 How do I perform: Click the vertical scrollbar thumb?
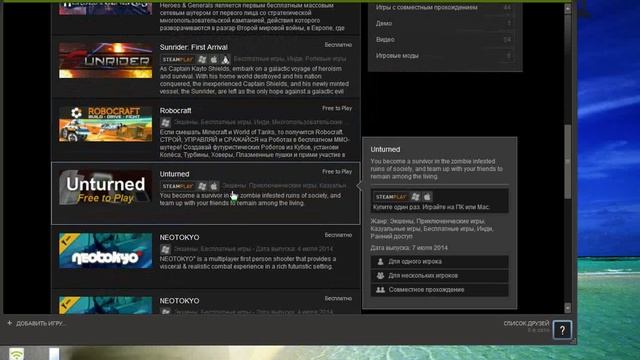coord(568,162)
